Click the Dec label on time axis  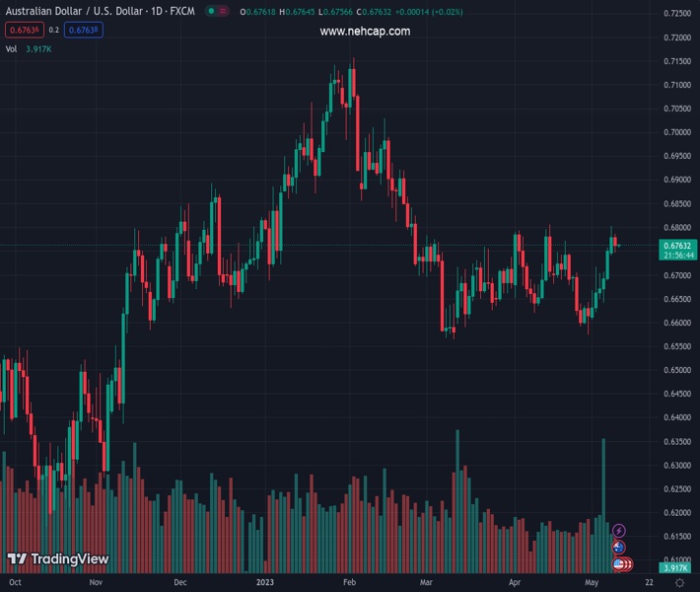tap(179, 582)
